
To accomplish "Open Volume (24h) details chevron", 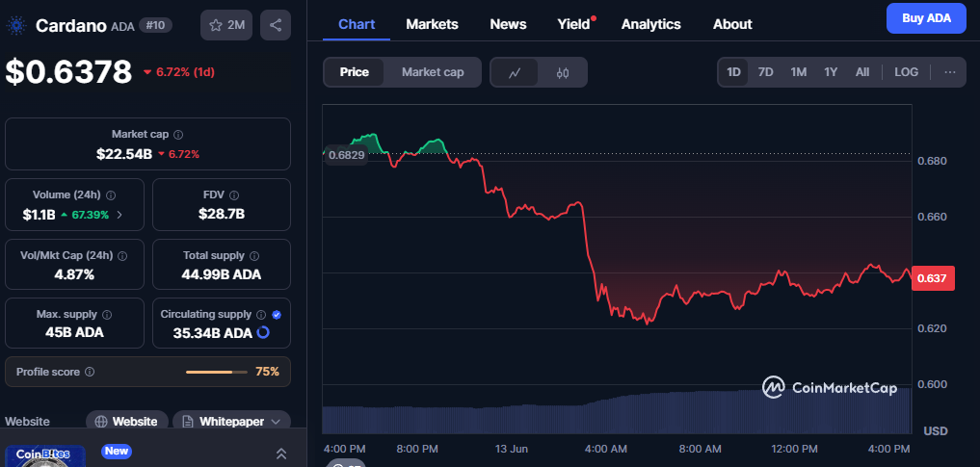I will coord(119,215).
